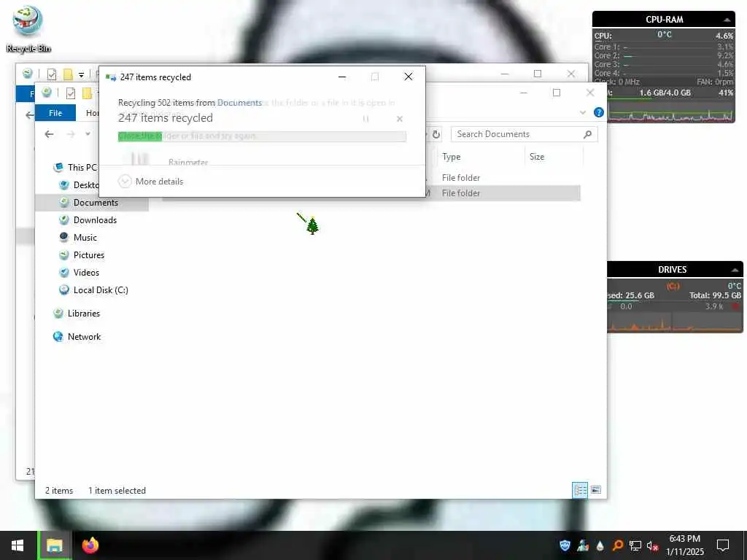This screenshot has width=747, height=560.
Task: Collapse the CPU-RAM Rainmeter widget arrow
Action: [x=727, y=20]
